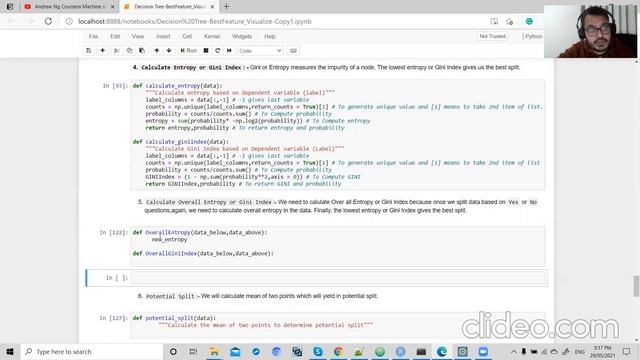This screenshot has height=360, width=640.
Task: Open the clock showing 5:17 PM
Action: tap(602, 351)
